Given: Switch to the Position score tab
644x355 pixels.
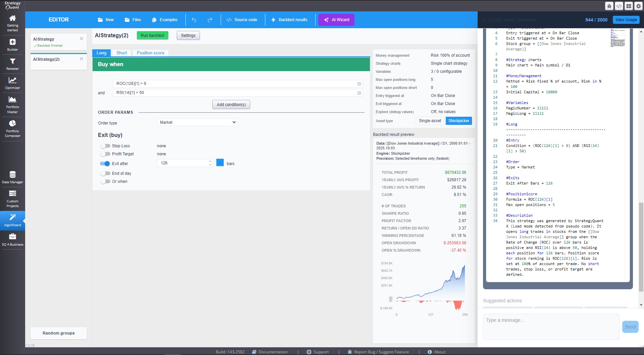Looking at the screenshot, I should [x=150, y=53].
